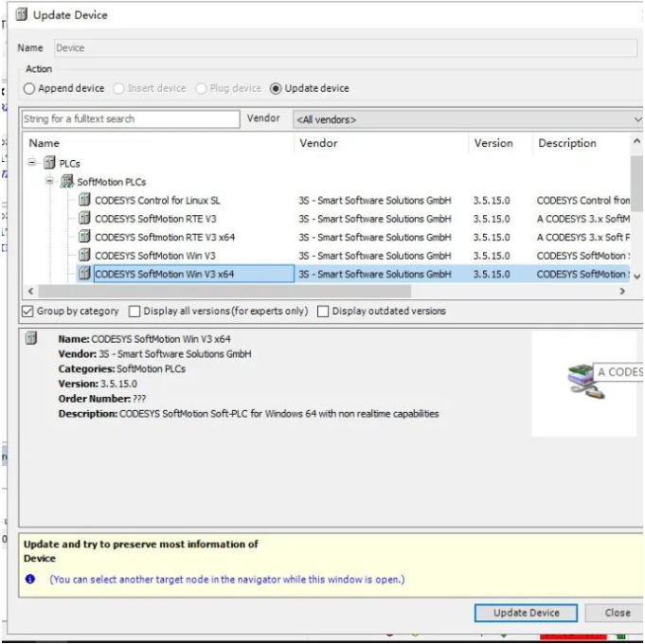The image size is (645, 644).
Task: Click the vertical scrollbar thumb of device list
Action: [636, 183]
